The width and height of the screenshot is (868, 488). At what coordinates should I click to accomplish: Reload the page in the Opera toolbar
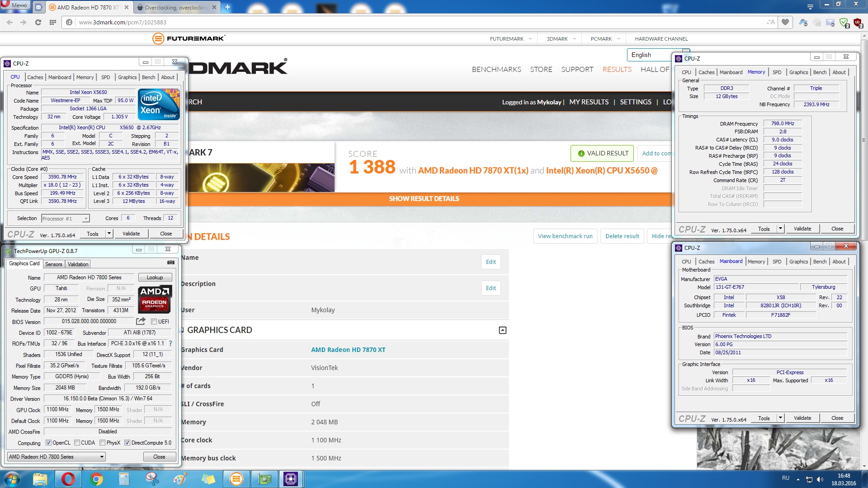coord(38,22)
